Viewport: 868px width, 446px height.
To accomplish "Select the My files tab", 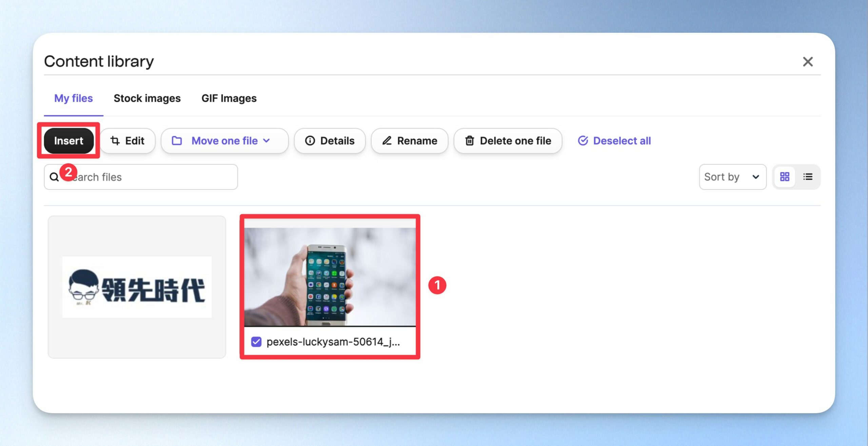I will tap(74, 98).
